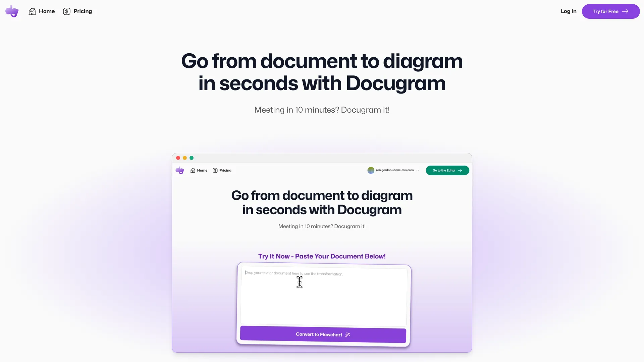Screen dimensions: 644x362
Task: Click the Try for Free button
Action: point(610,11)
